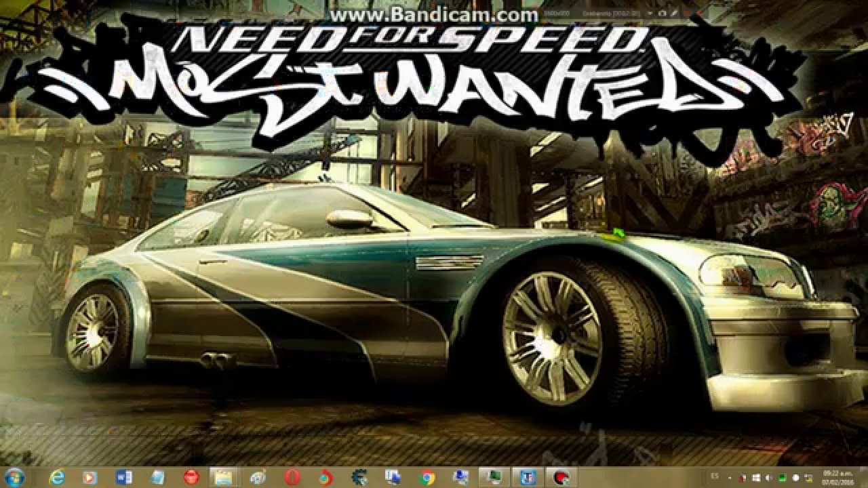Click the volume speaker tray icon

pos(768,478)
